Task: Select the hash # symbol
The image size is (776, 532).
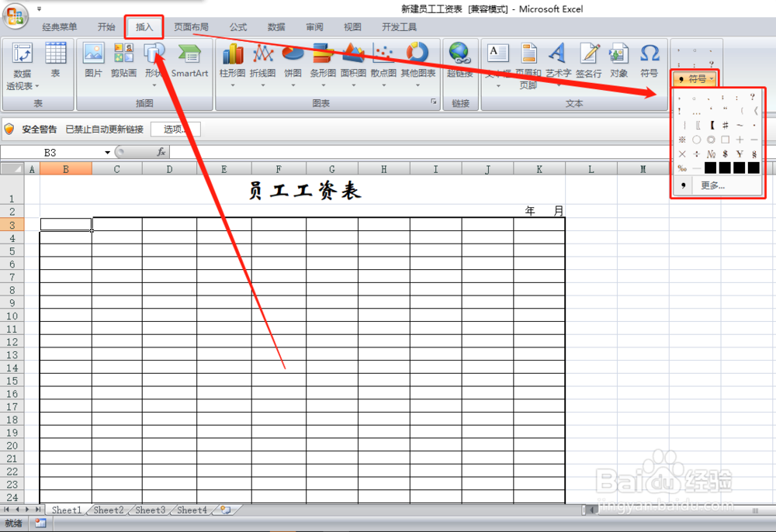Action: tap(725, 125)
